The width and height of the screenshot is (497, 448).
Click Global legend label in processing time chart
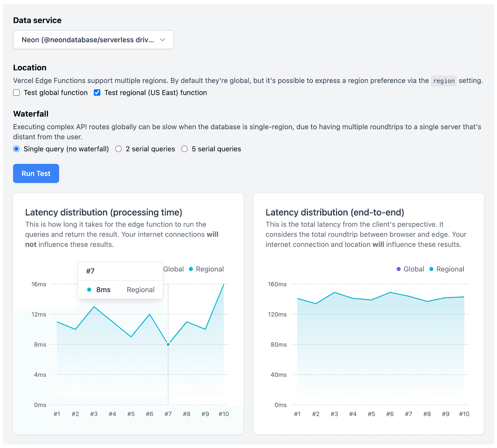pyautogui.click(x=173, y=269)
